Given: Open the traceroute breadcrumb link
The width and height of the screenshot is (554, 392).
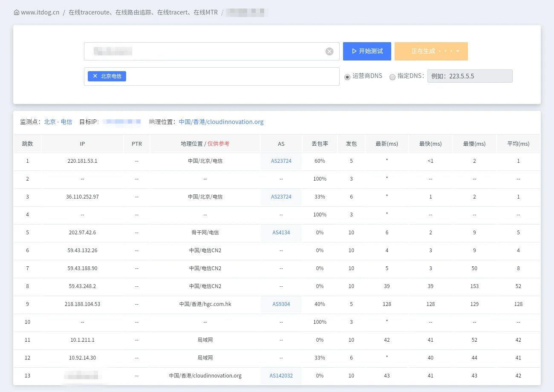Looking at the screenshot, I should [143, 12].
